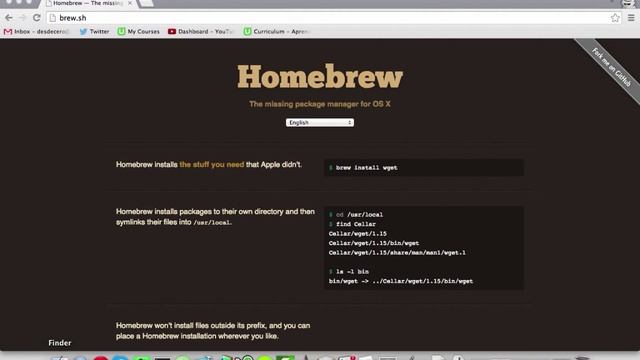Click "the stuff you need" link
The width and height of the screenshot is (640, 360).
(212, 164)
